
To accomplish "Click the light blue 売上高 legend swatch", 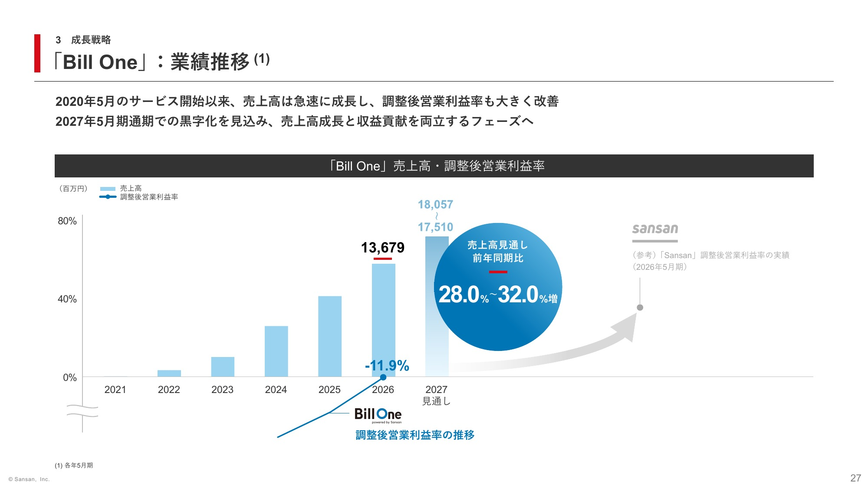I will 108,189.
